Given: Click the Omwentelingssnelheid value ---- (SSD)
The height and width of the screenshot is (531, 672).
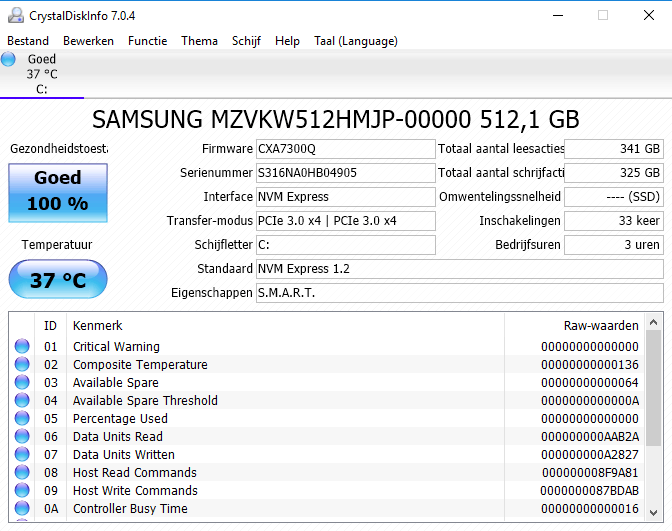Looking at the screenshot, I should point(614,197).
